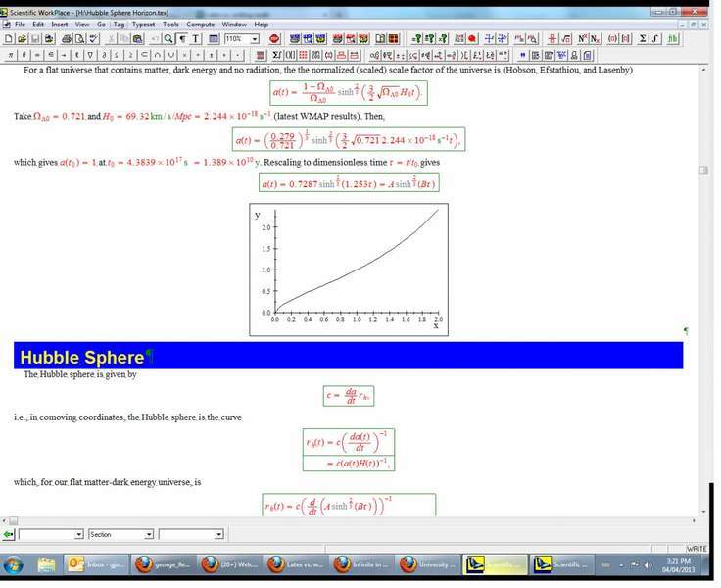Expand the Section tag dropdown
Image resolution: width=721 pixels, height=588 pixels.
tap(149, 534)
